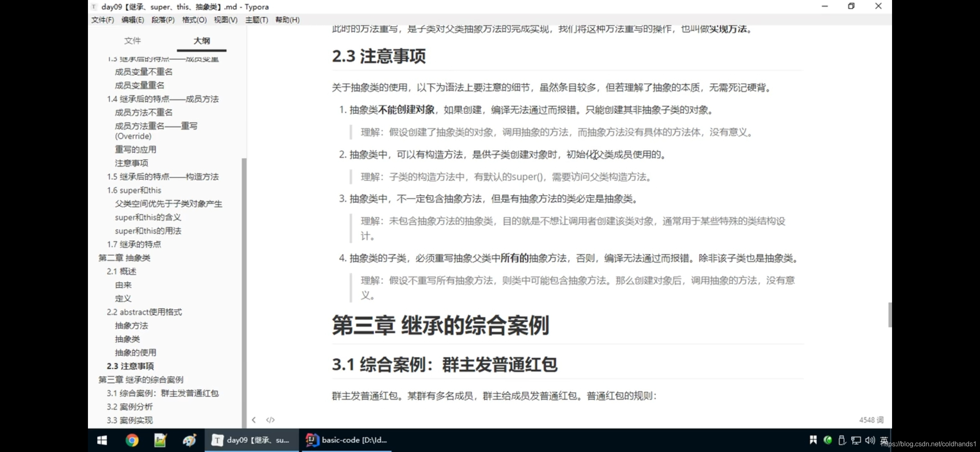The image size is (980, 452).
Task: Go to outline item 成员方法不重名
Action: click(144, 112)
